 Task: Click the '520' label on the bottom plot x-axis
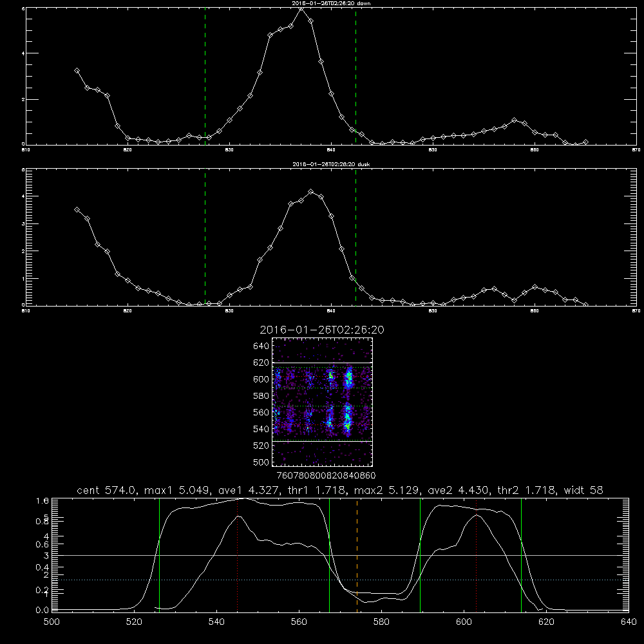click(134, 622)
